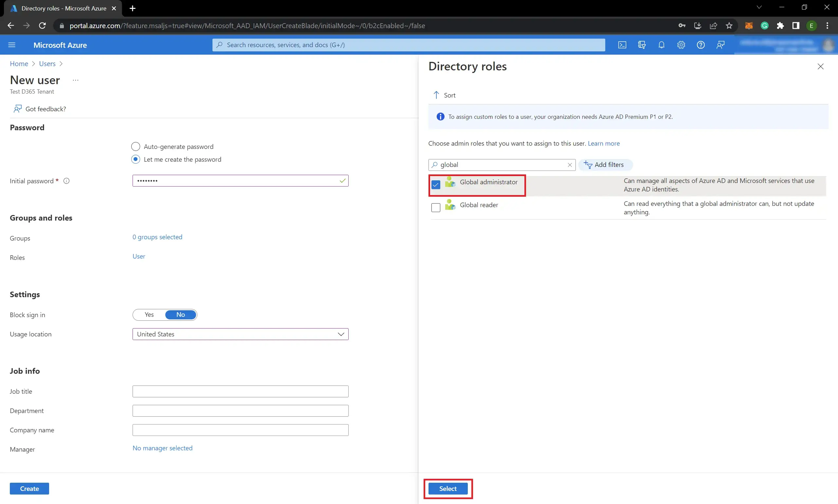The width and height of the screenshot is (838, 504).
Task: Clear the global search filter text
Action: tap(569, 165)
